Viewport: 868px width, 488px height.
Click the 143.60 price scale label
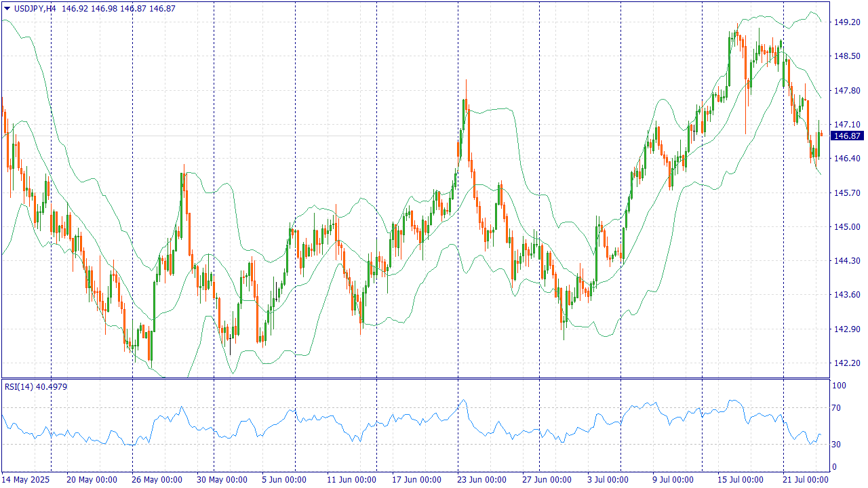(846, 295)
